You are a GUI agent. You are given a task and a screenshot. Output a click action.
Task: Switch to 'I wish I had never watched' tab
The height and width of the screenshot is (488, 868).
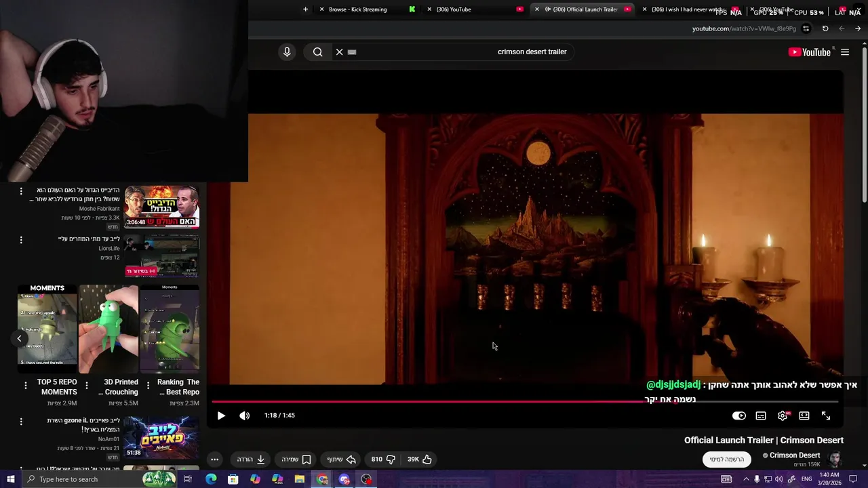pyautogui.click(x=688, y=9)
